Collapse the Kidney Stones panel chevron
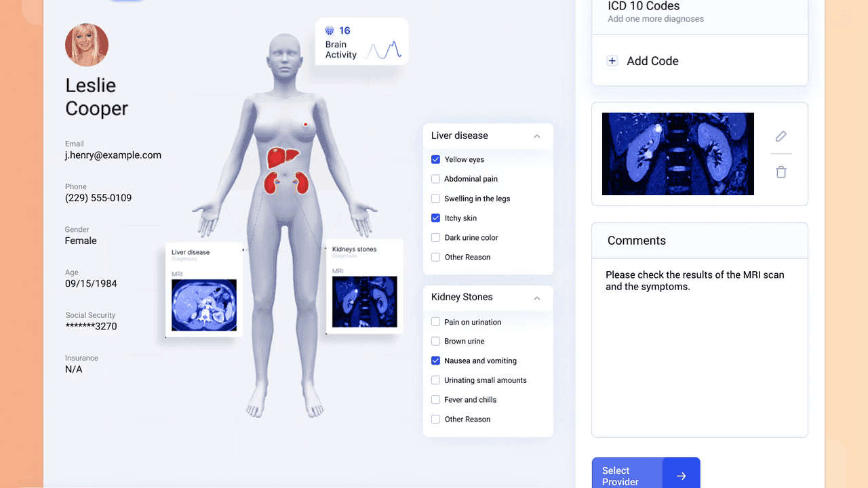The width and height of the screenshot is (868, 488). point(537,298)
